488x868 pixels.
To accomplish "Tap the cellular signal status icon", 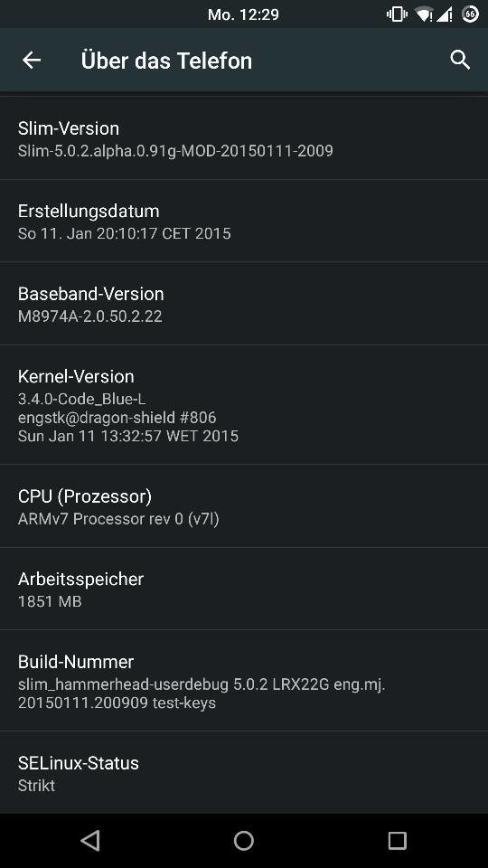I will 446,14.
